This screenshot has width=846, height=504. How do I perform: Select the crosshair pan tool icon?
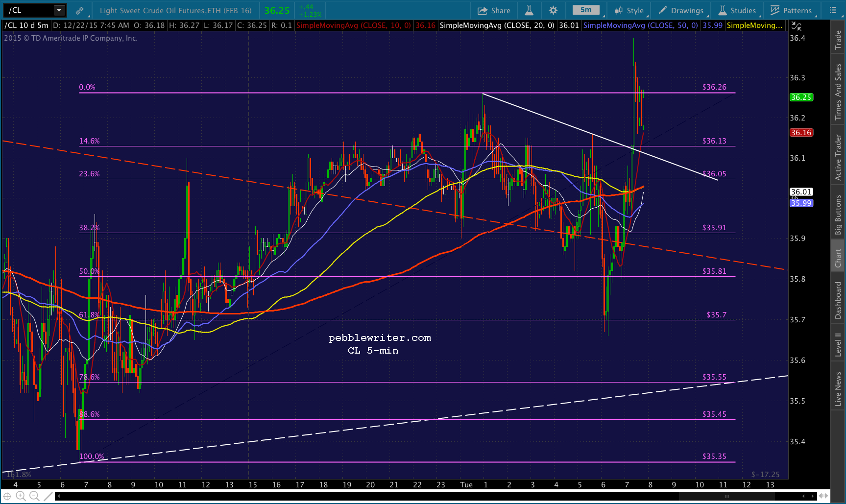point(7,496)
